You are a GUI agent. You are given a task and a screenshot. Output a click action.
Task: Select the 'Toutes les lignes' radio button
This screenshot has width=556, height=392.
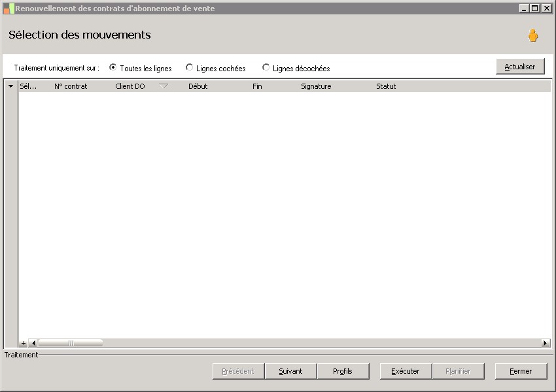click(x=113, y=67)
